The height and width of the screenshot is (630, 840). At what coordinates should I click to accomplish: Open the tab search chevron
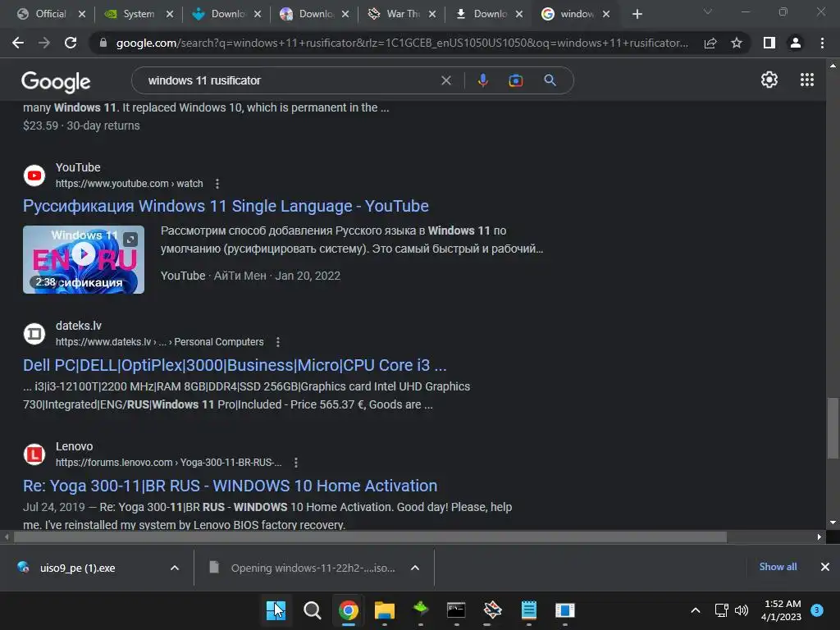point(708,11)
